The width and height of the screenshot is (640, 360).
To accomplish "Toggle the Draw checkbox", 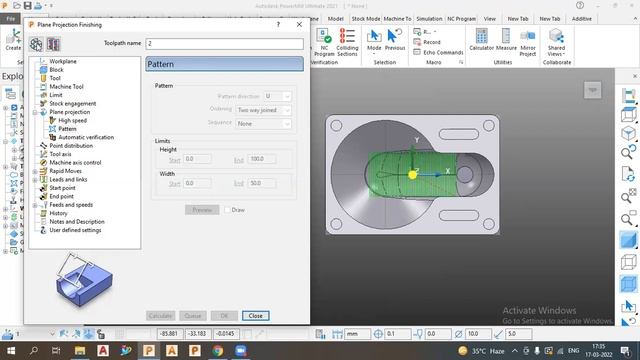I will point(227,210).
